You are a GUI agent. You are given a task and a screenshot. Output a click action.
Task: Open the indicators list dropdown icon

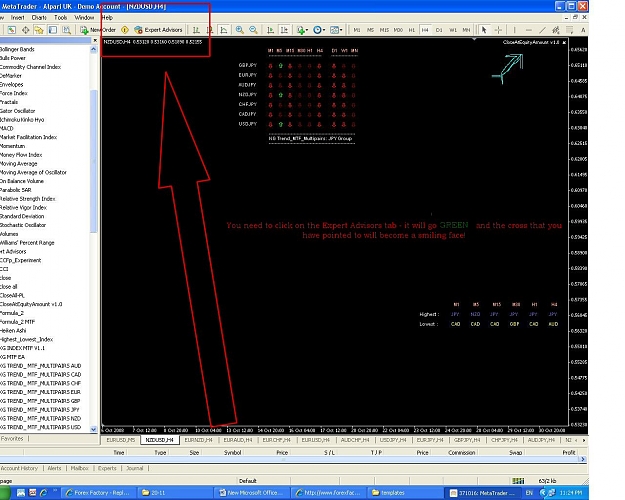click(x=301, y=30)
